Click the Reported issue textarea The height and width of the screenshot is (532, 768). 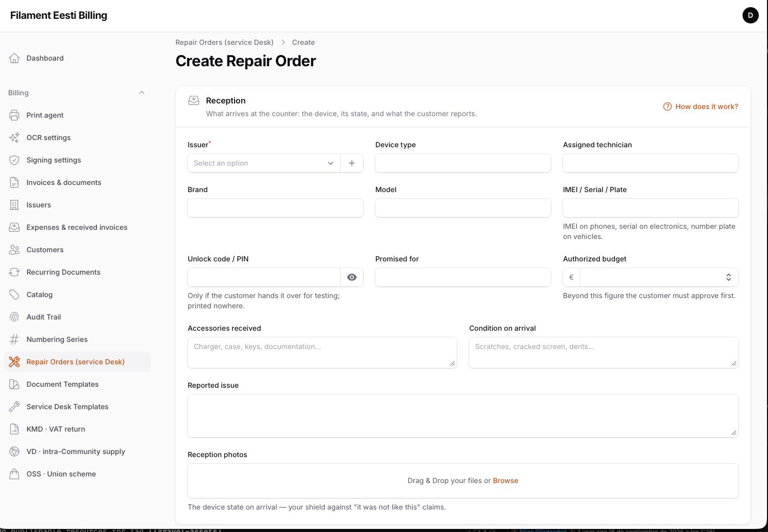coord(463,416)
